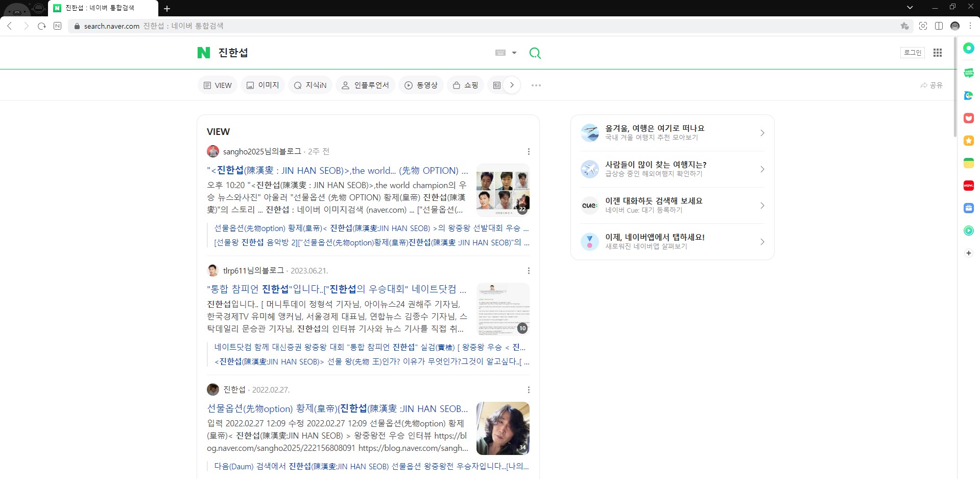
Task: Click the Naver app tap icon
Action: tap(590, 242)
